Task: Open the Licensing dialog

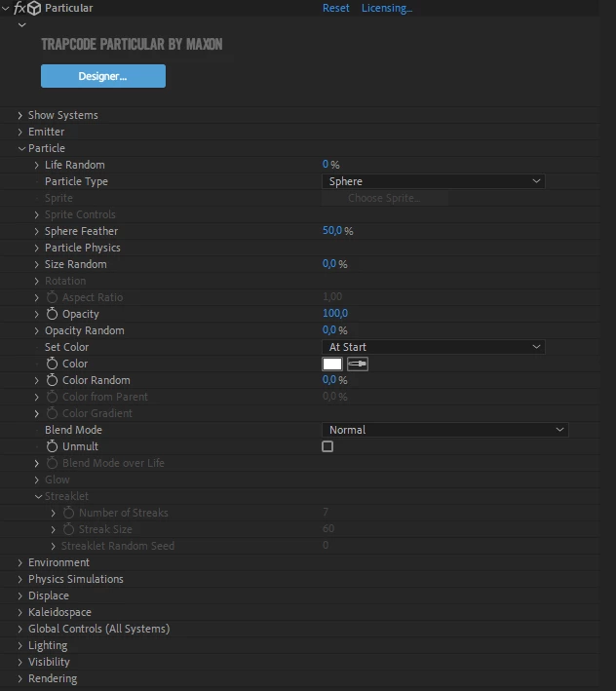Action: [x=386, y=8]
